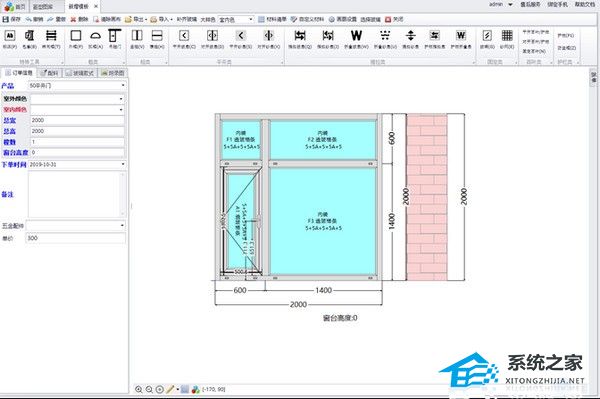Image resolution: width=600 pixels, height=399 pixels.
Task: Select the F1 top-left glass pane
Action: 241,140
